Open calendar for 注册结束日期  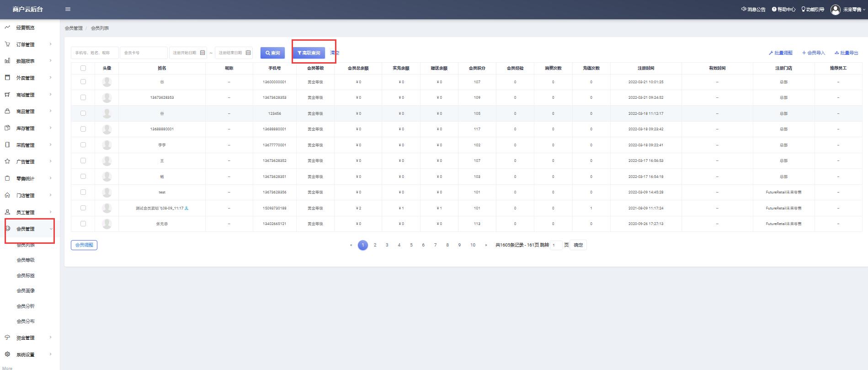click(x=248, y=53)
